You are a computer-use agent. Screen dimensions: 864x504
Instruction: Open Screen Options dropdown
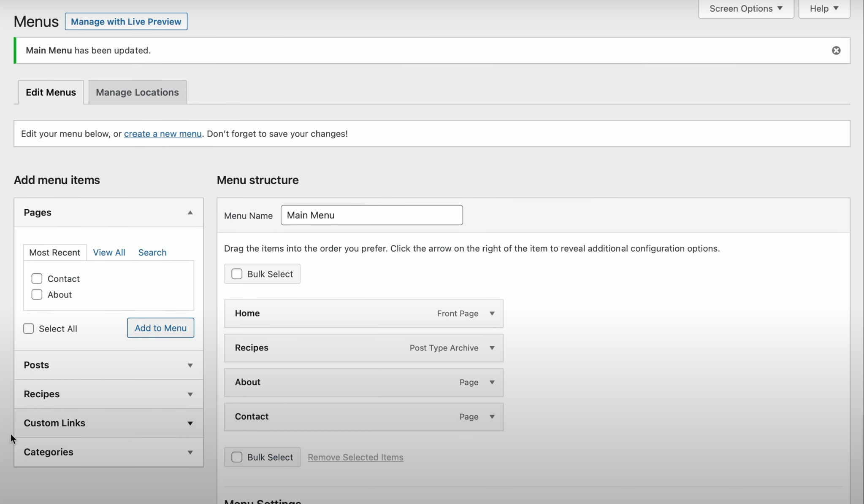pyautogui.click(x=745, y=8)
